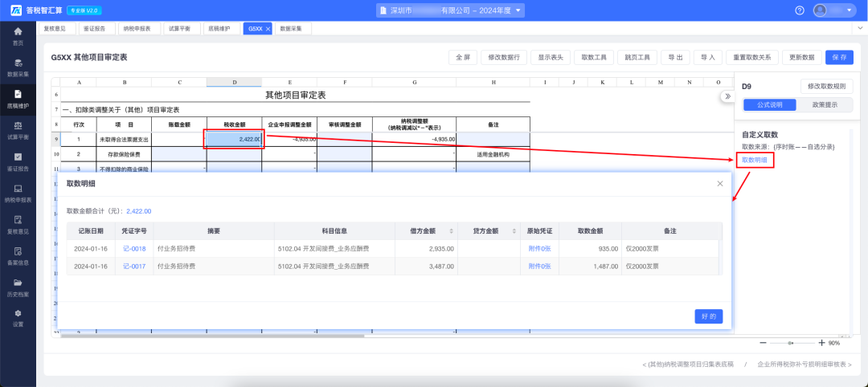868x387 pixels.
Task: Click the 更新数据 button
Action: tap(801, 58)
